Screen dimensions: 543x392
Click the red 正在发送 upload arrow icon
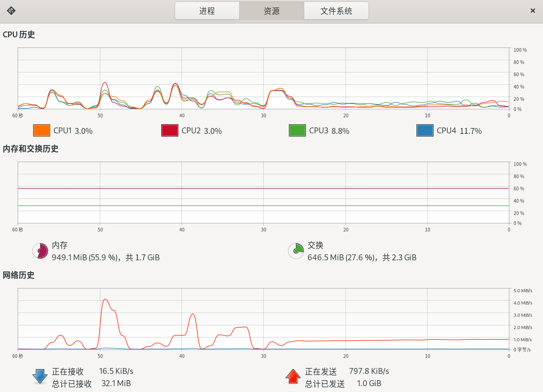pos(293,377)
